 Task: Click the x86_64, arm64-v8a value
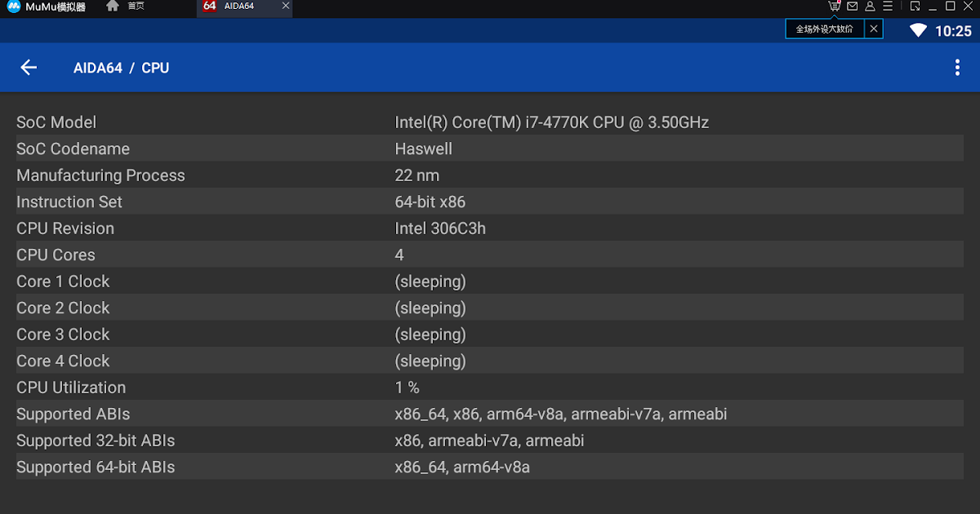pyautogui.click(x=462, y=467)
